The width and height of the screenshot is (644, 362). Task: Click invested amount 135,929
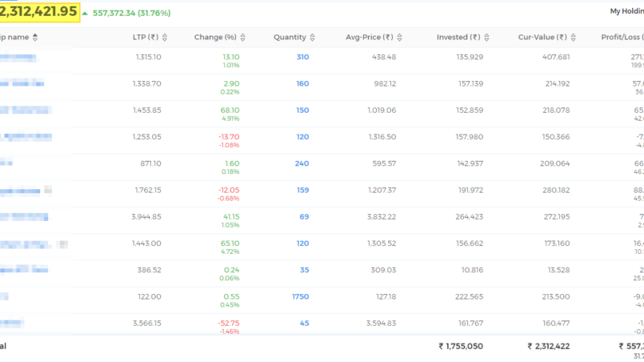click(x=470, y=57)
